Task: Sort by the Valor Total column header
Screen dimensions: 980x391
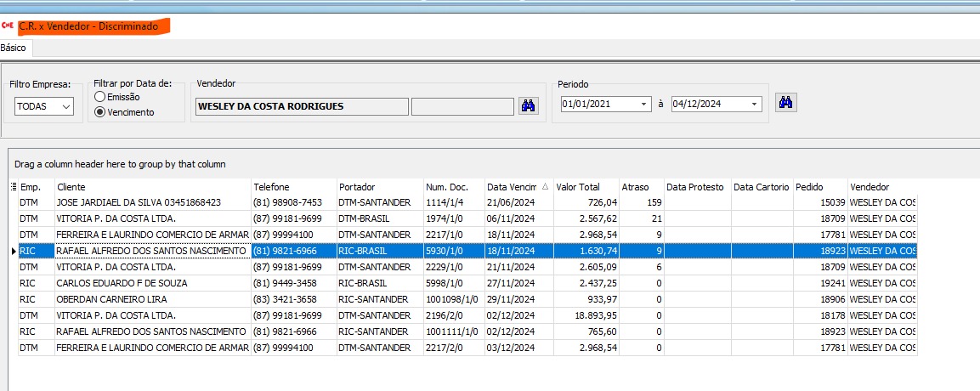Action: pos(578,187)
